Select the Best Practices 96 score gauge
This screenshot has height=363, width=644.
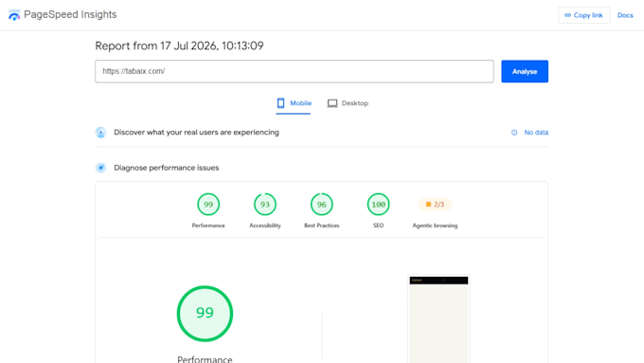(322, 205)
